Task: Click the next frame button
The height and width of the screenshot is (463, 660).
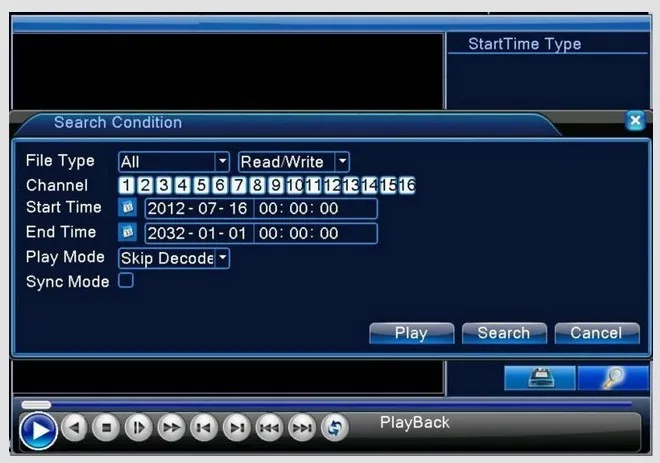Action: coord(237,428)
